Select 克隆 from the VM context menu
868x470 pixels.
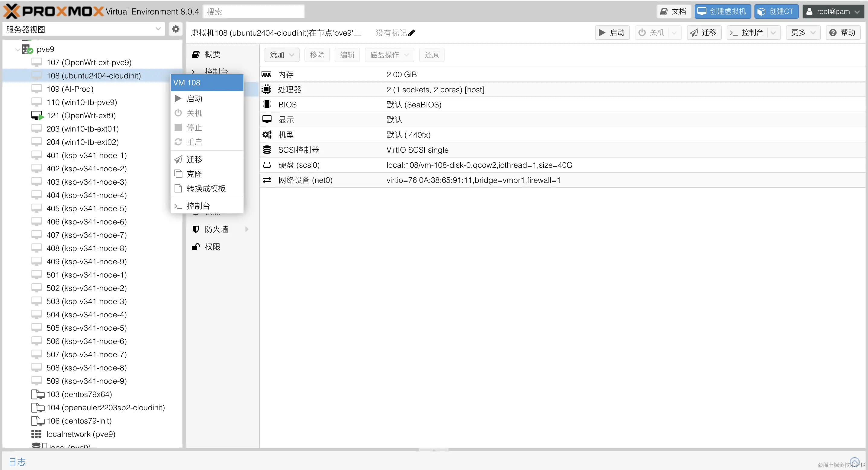[195, 174]
